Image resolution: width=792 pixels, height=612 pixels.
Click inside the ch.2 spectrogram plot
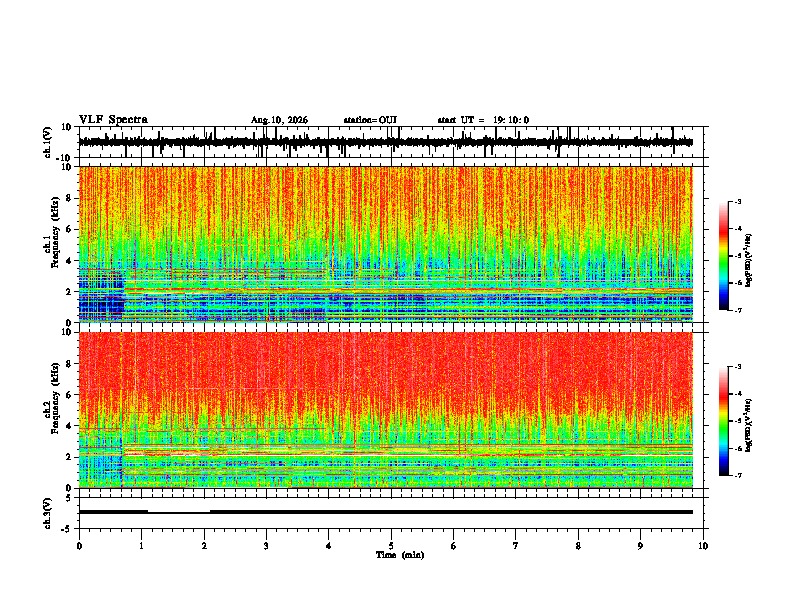[385, 410]
